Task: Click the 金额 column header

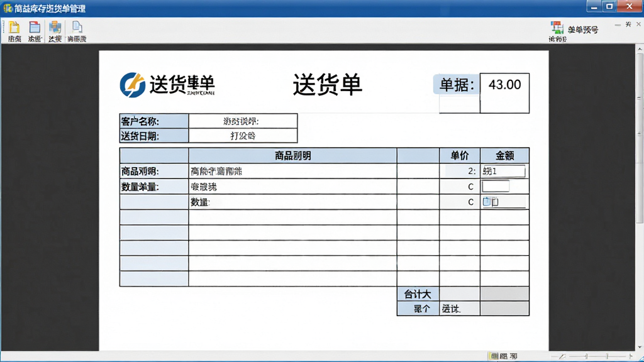Action: pos(505,156)
